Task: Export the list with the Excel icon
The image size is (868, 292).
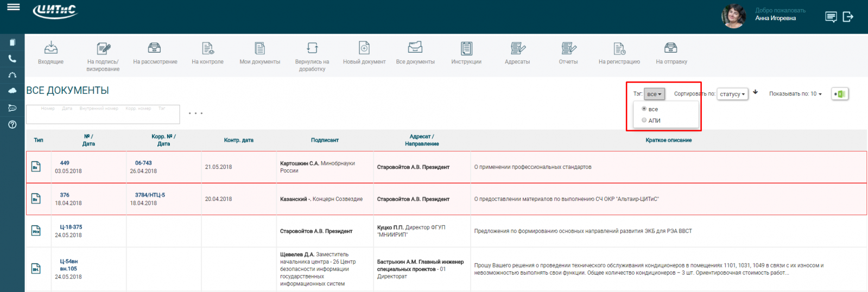Action: click(x=840, y=94)
